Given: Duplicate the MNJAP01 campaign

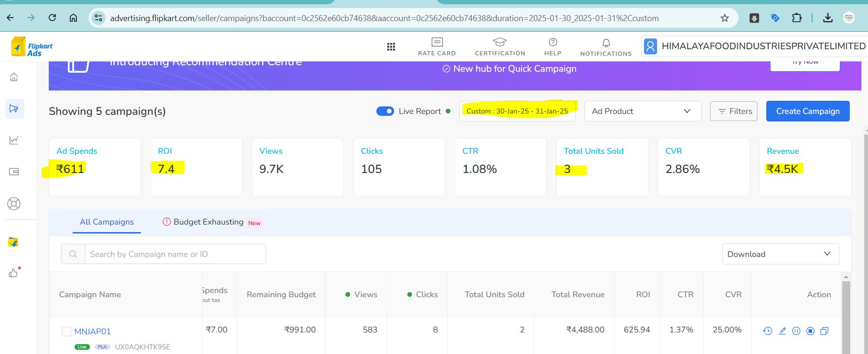Looking at the screenshot, I should click(x=824, y=331).
